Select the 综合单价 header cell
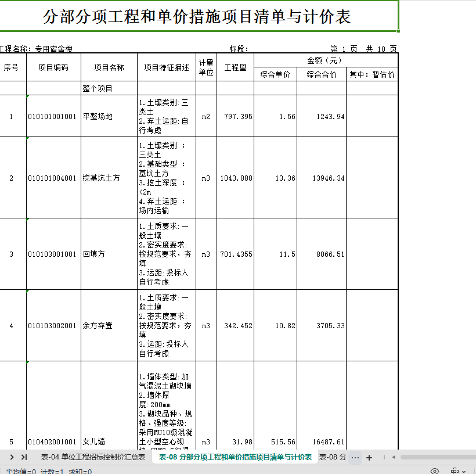The width and height of the screenshot is (476, 474). [x=275, y=74]
